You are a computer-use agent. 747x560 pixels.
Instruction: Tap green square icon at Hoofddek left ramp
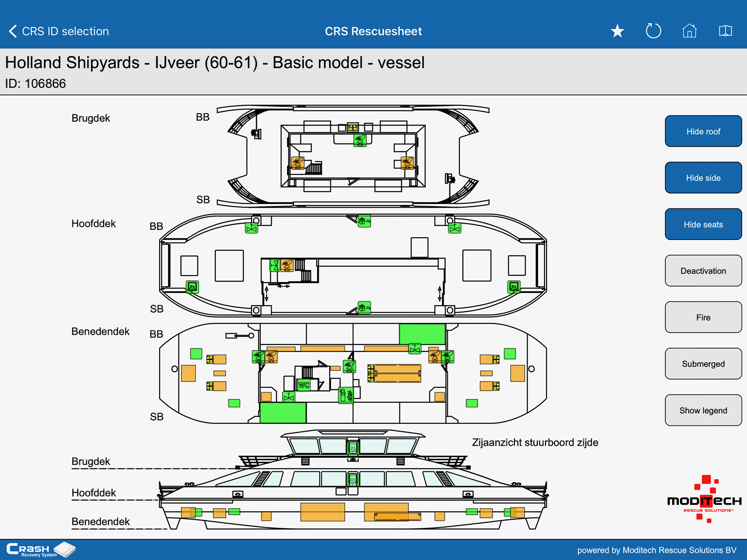click(192, 287)
